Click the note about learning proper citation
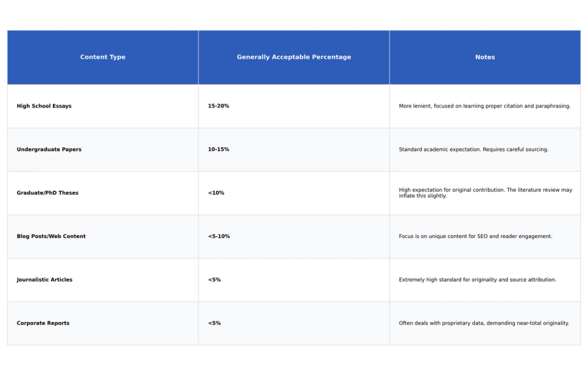 point(485,106)
